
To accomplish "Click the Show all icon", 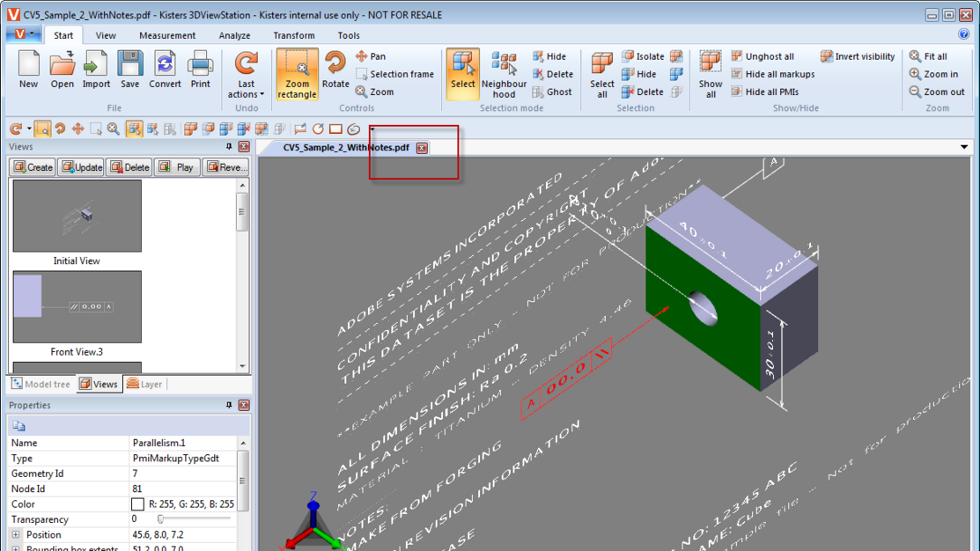I will [711, 75].
